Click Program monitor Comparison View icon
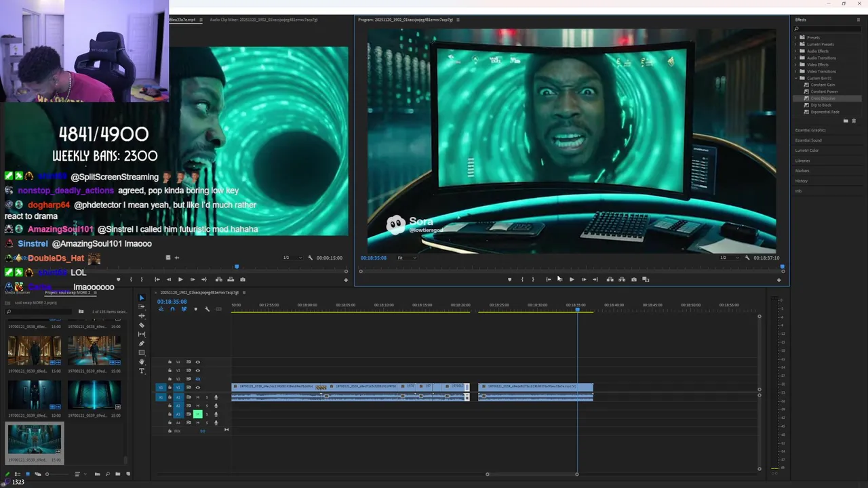868x488 pixels. [646, 279]
